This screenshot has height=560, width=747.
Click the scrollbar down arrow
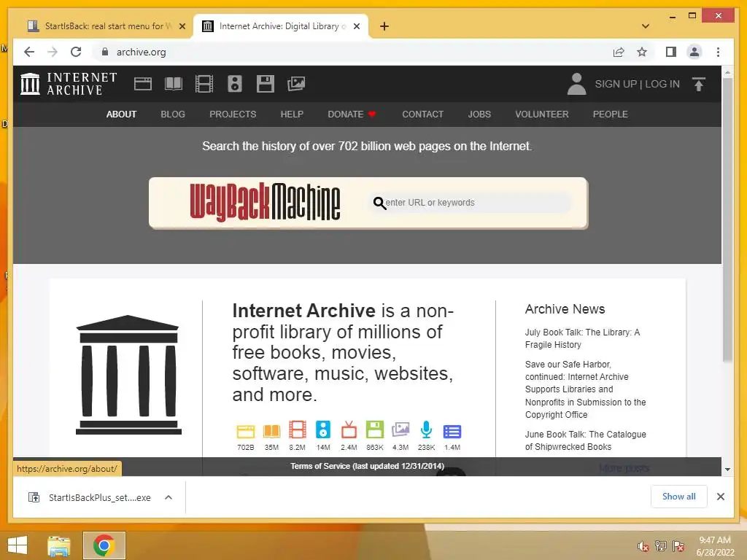(727, 470)
